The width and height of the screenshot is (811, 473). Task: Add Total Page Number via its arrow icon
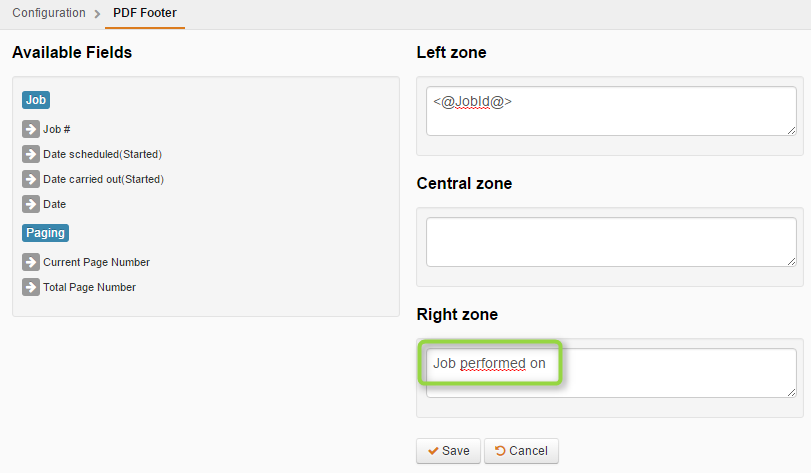(x=31, y=287)
